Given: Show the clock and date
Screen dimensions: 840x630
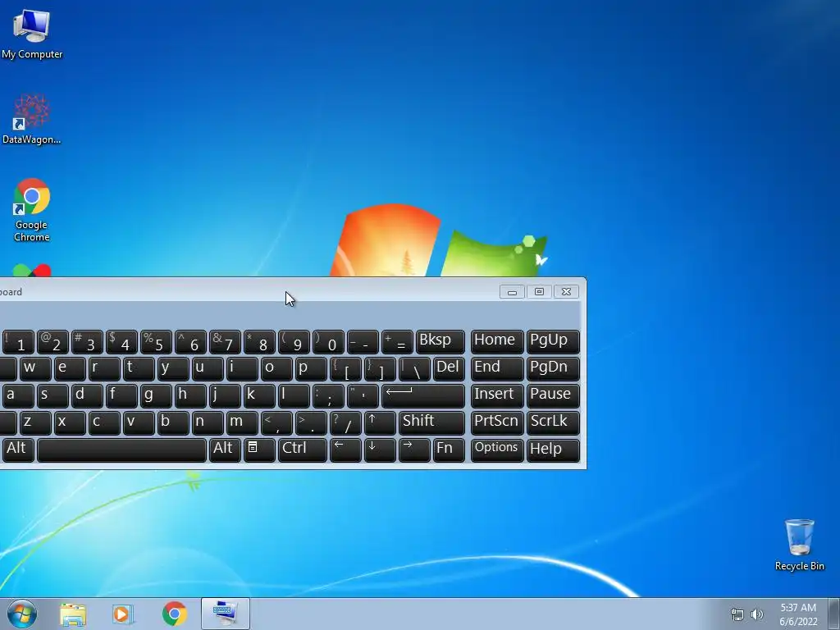Looking at the screenshot, I should pos(798,614).
